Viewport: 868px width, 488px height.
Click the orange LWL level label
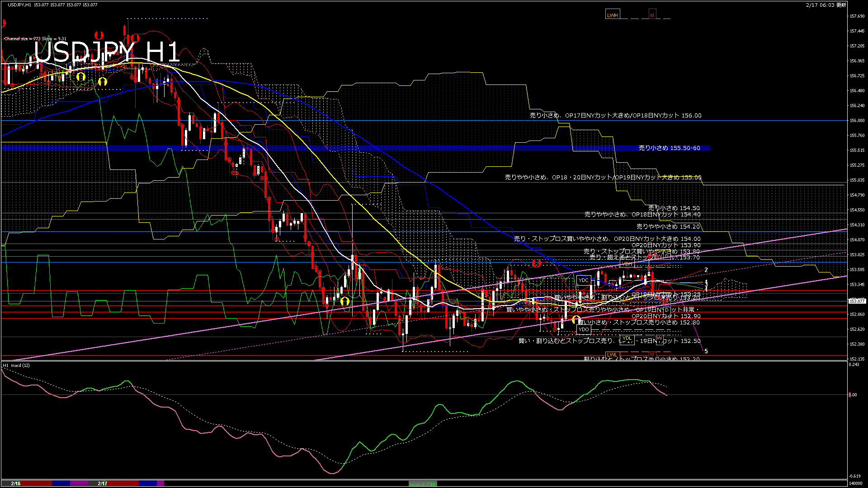[x=612, y=355]
